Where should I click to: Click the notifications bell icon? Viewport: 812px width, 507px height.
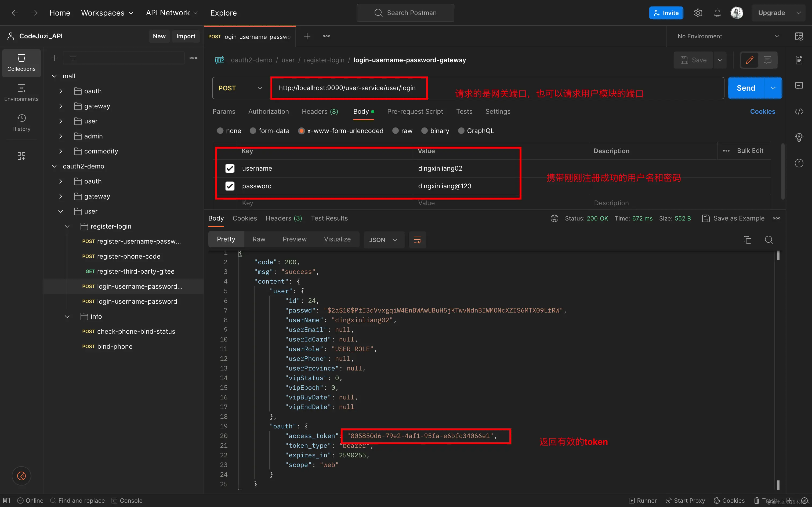pyautogui.click(x=717, y=13)
